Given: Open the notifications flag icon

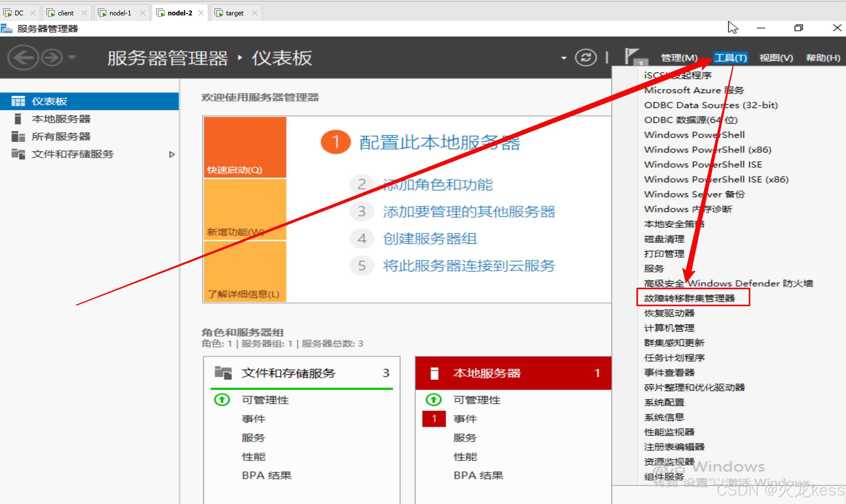Looking at the screenshot, I should pos(632,56).
